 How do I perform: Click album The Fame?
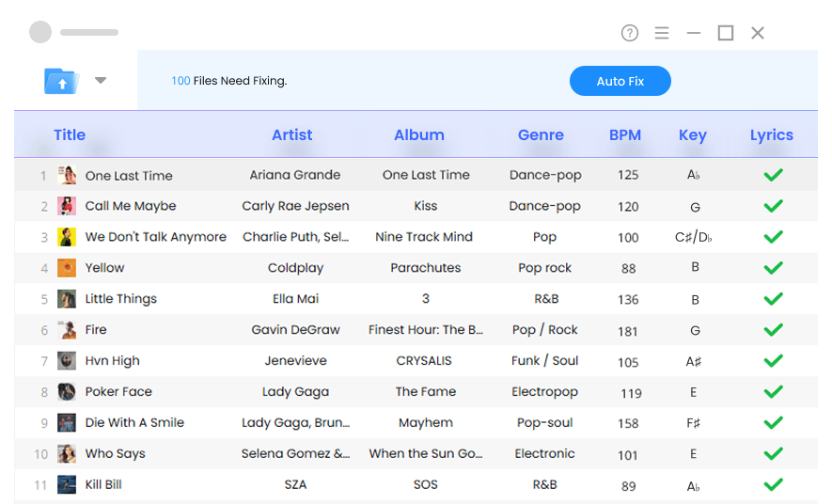tap(426, 391)
